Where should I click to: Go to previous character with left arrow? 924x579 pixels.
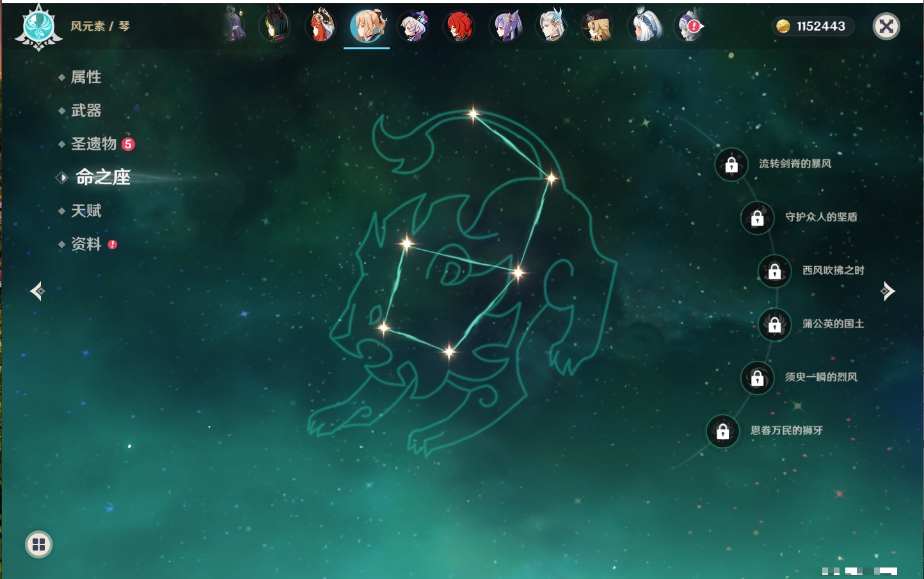(x=37, y=291)
